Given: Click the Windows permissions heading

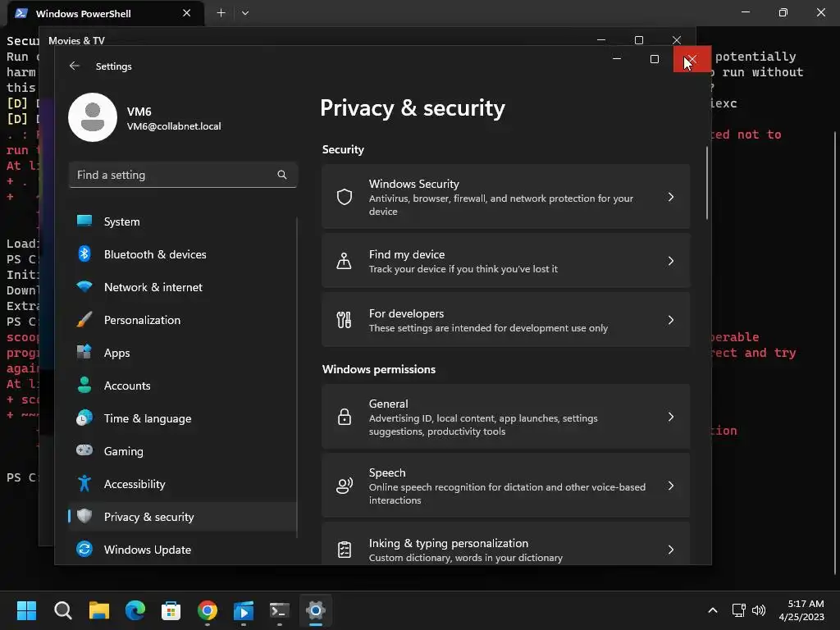Looking at the screenshot, I should [379, 369].
